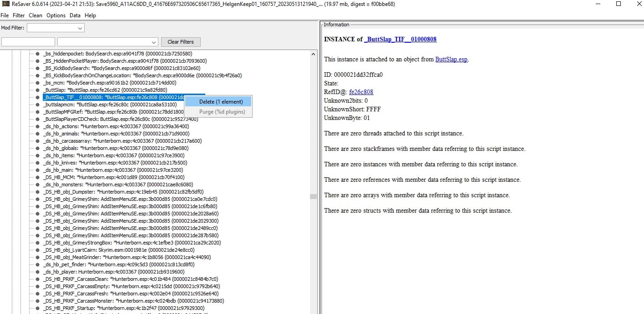
Task: Select the _buttslapmcm row
Action: click(110, 105)
